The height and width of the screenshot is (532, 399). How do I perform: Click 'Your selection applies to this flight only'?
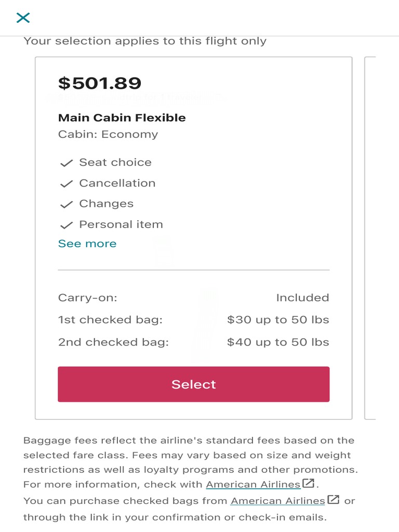(x=145, y=41)
